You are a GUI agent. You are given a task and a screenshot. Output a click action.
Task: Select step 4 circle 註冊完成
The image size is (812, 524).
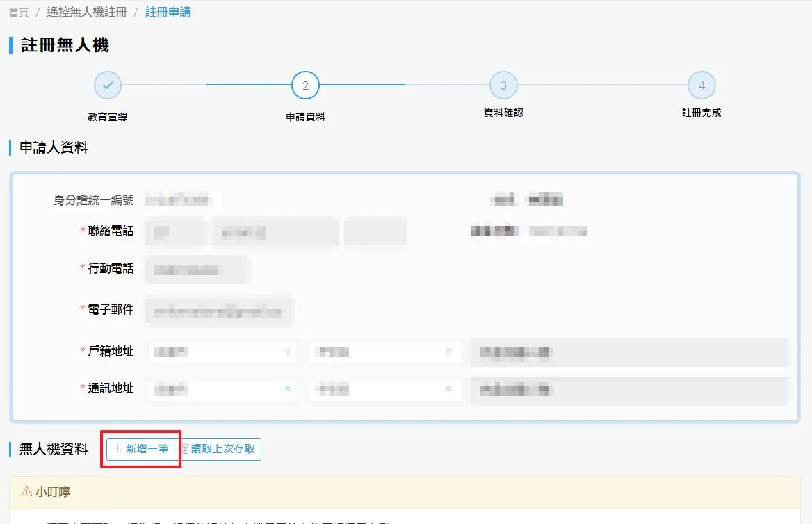coord(701,85)
